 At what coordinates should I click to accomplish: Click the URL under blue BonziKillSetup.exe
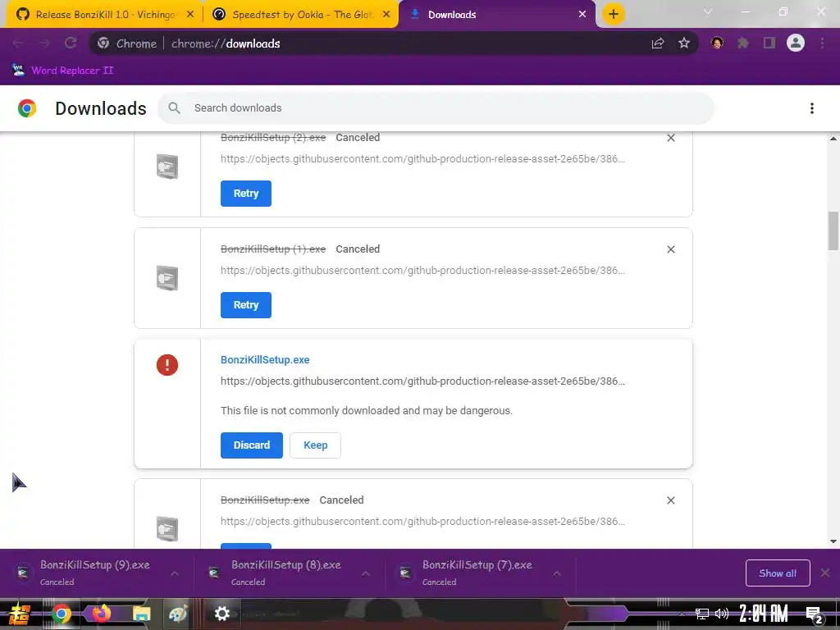(x=422, y=381)
